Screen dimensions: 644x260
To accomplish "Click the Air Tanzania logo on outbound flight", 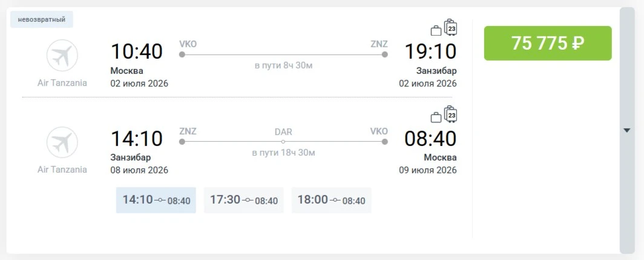I will (62, 56).
